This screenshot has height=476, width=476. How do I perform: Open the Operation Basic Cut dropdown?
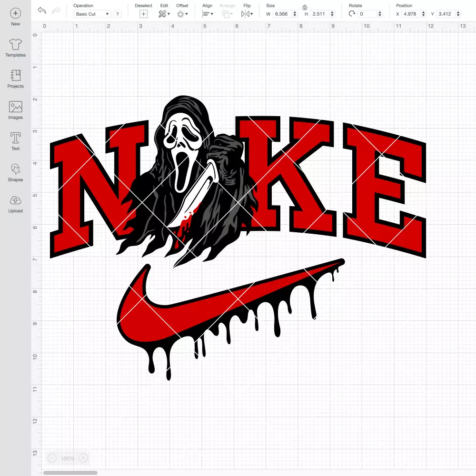tap(92, 14)
